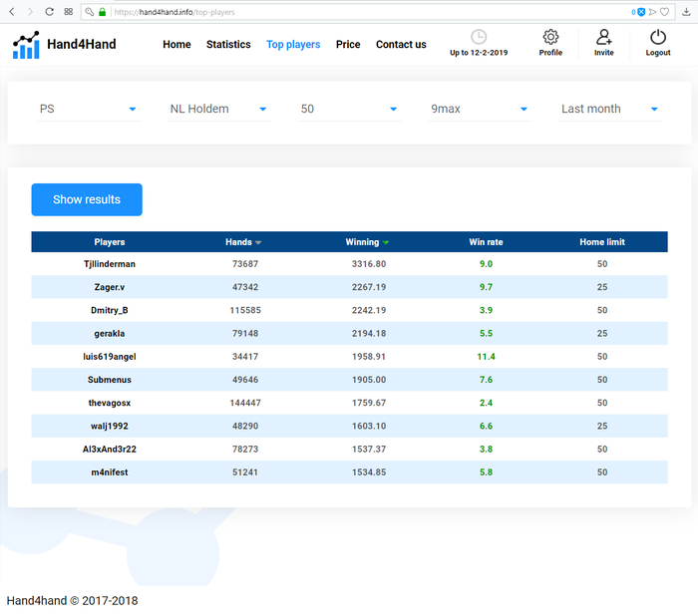Go back using browser back arrow
The width and height of the screenshot is (698, 616).
click(x=10, y=12)
